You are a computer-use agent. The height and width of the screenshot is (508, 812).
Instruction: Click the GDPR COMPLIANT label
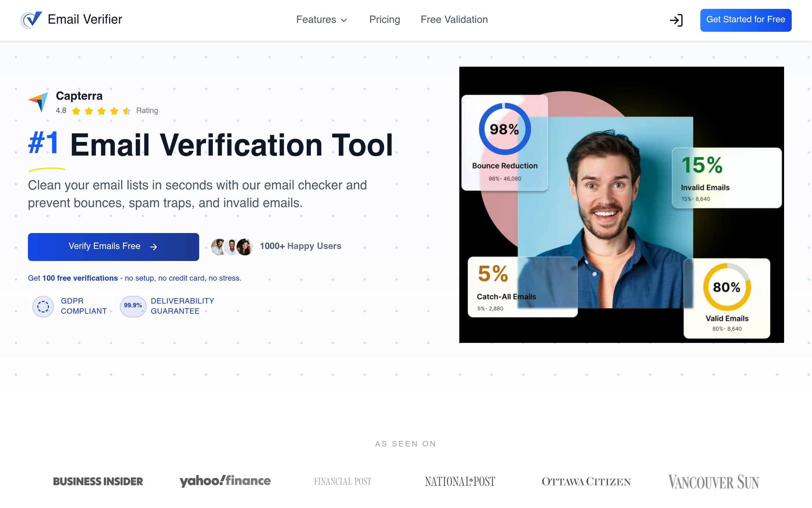coord(83,306)
